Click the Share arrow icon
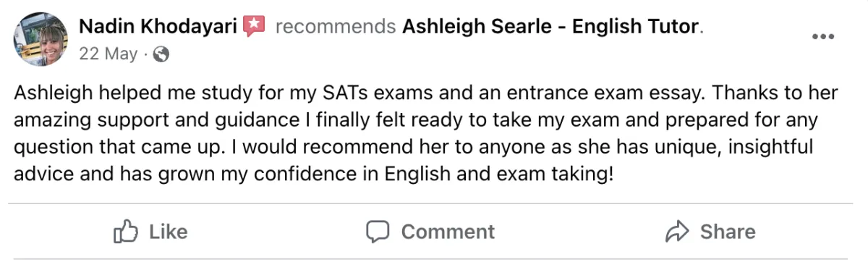Viewport: 868px width, 265px height. coord(676,232)
